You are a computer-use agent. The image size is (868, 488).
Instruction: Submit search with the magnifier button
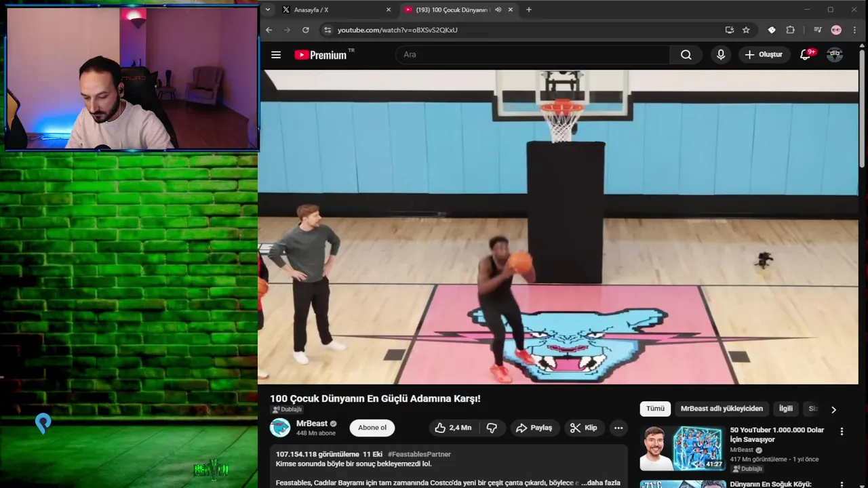(x=686, y=55)
